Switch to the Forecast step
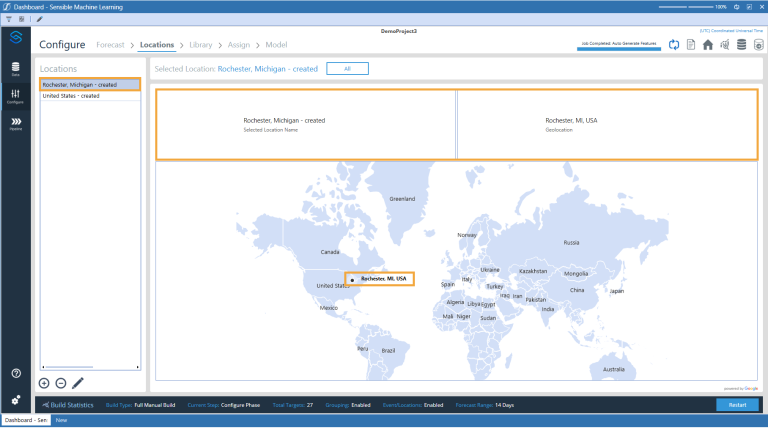768x428 pixels. [110, 45]
